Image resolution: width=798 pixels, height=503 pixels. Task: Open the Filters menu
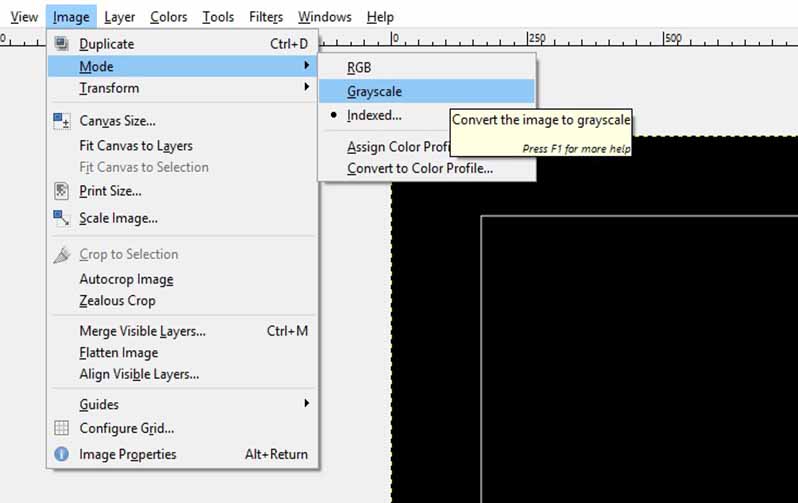[266, 17]
